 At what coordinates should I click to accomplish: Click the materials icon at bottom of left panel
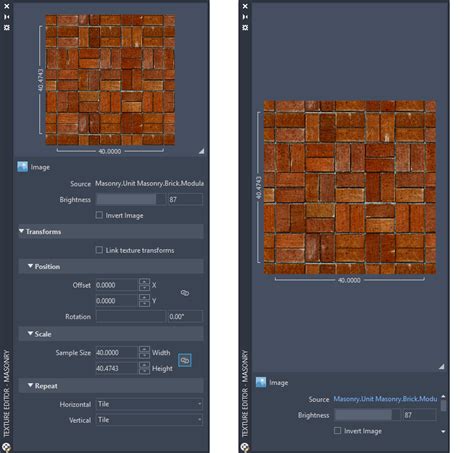(6, 447)
